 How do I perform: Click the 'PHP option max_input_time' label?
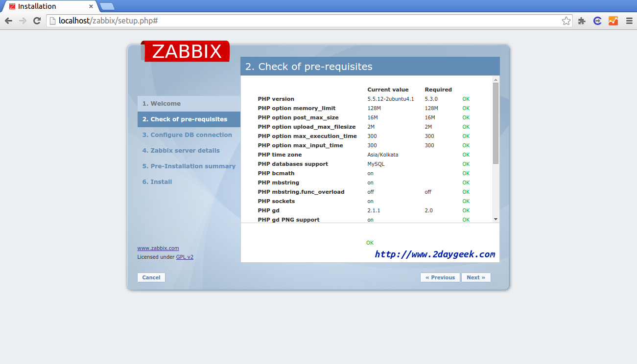(x=301, y=145)
